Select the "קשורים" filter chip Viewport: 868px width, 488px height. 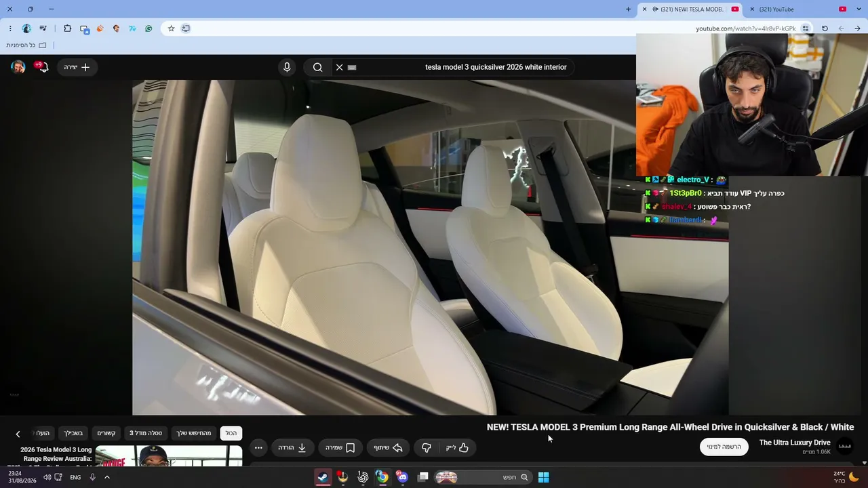pyautogui.click(x=106, y=433)
